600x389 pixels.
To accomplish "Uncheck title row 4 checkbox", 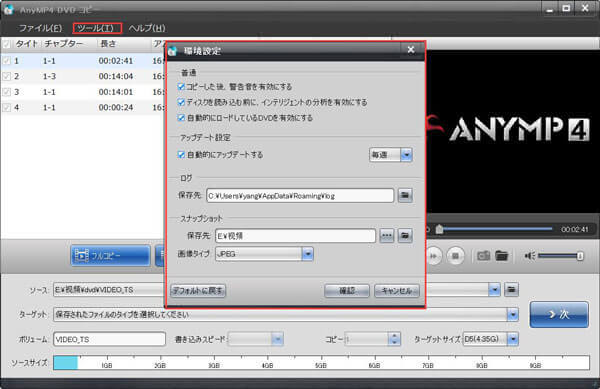I will 6,107.
